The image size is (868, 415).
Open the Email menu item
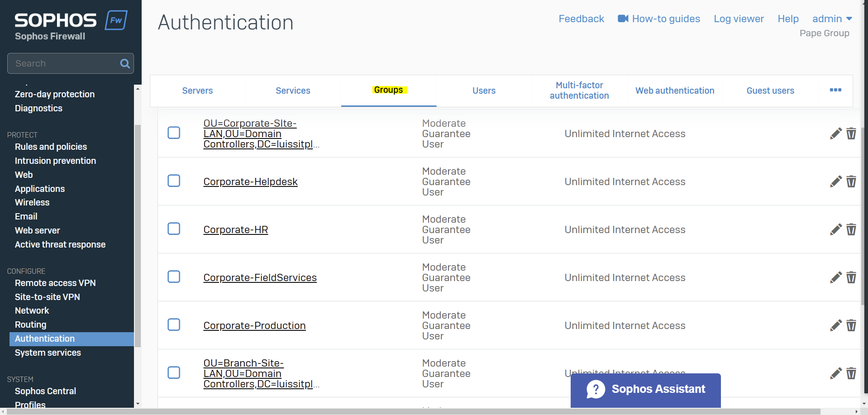coord(26,216)
